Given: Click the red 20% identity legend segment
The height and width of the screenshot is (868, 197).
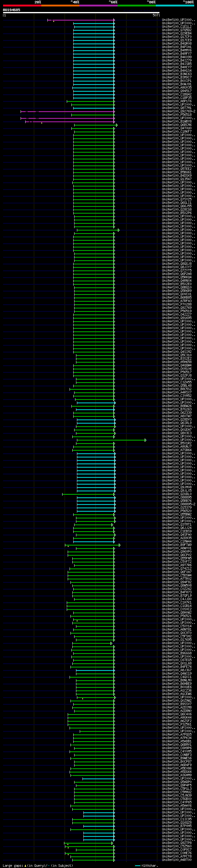Looking at the screenshot, I should 22,6.
